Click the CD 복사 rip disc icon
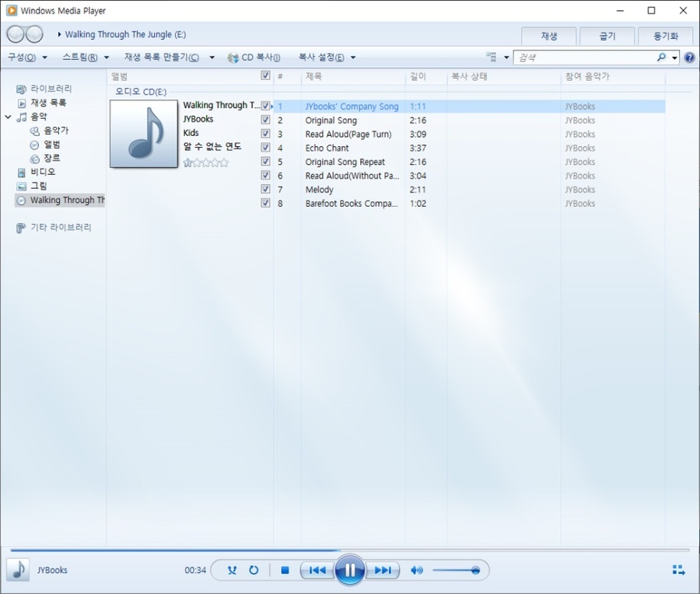The height and width of the screenshot is (594, 700). tap(233, 58)
